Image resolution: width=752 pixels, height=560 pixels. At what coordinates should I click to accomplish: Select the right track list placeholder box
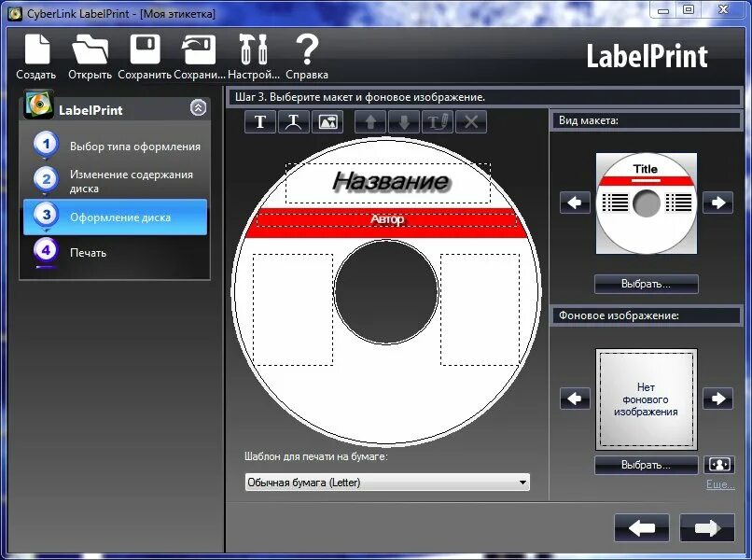pos(480,310)
